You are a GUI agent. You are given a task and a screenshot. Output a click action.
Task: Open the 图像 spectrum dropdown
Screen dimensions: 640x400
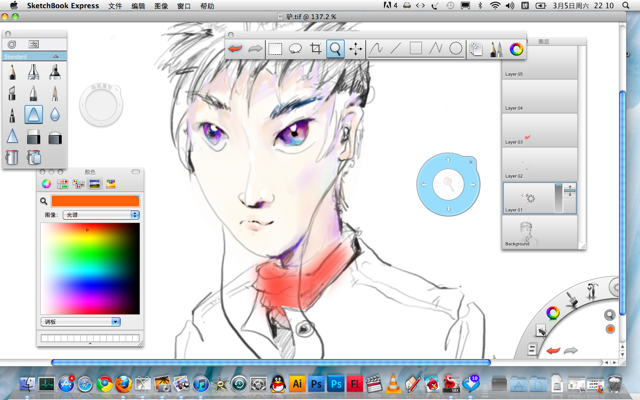[x=101, y=215]
